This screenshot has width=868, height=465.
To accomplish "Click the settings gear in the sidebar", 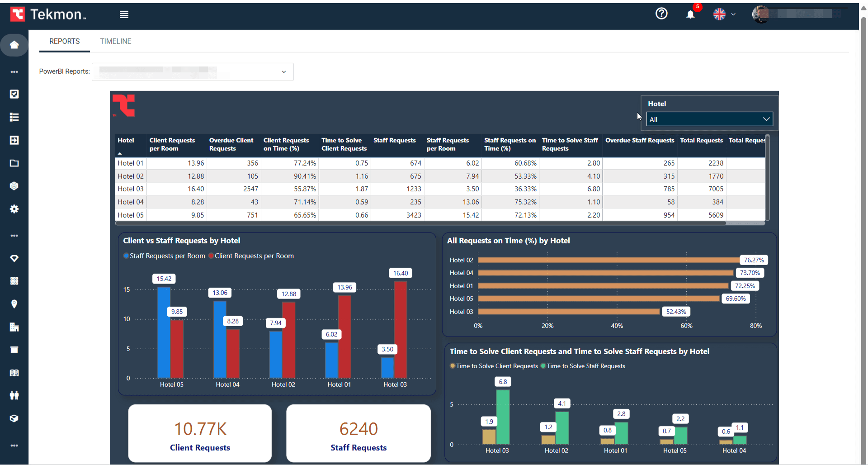I will tap(14, 209).
